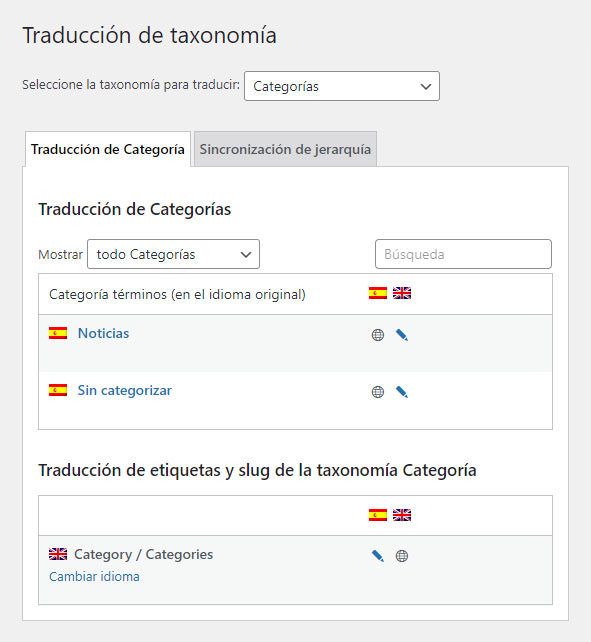The image size is (591, 642).
Task: Focus the Búsqueda search field
Action: click(463, 254)
